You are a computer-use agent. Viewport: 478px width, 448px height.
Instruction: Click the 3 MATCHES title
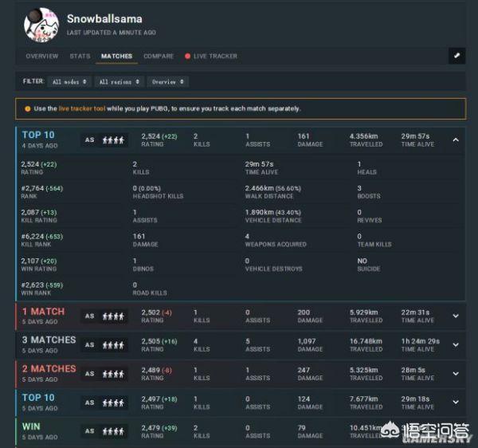pyautogui.click(x=49, y=340)
